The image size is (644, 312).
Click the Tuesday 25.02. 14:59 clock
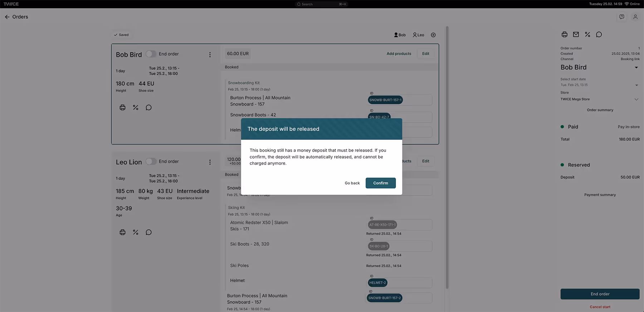605,4
